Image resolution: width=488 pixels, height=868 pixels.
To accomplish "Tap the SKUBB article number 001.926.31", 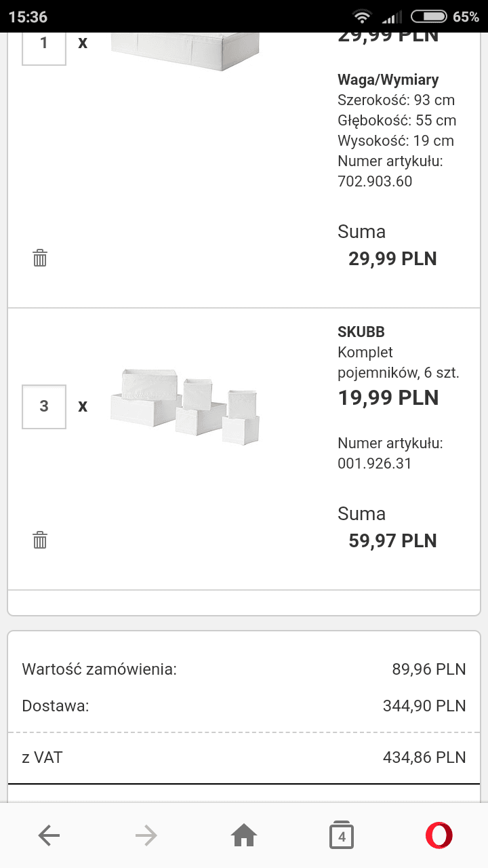I will [375, 464].
